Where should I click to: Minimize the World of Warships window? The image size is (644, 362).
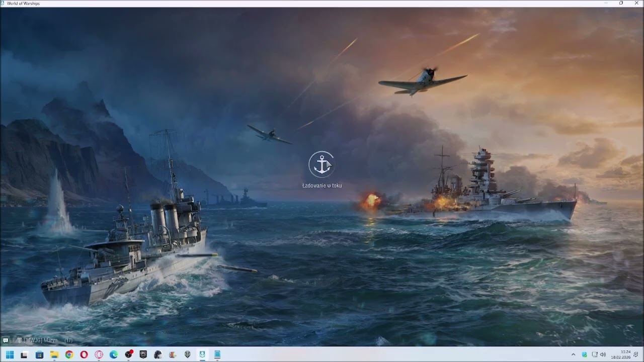tap(606, 3)
